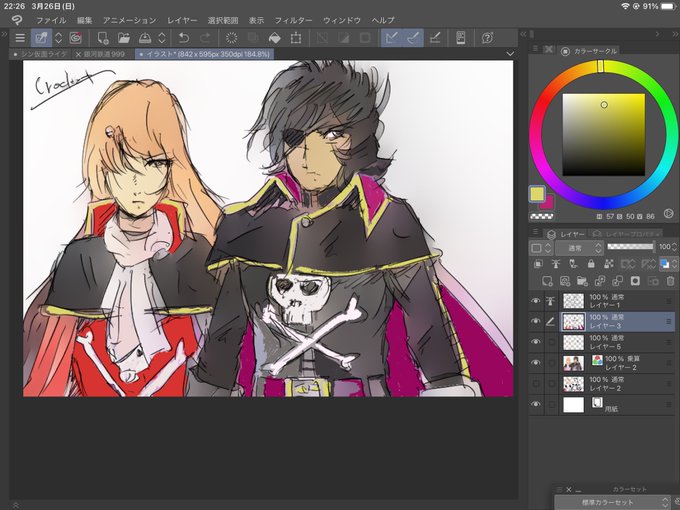Screen dimensions: 680x510
Task: Click the dotted-circle Clear icon
Action: 232,38
